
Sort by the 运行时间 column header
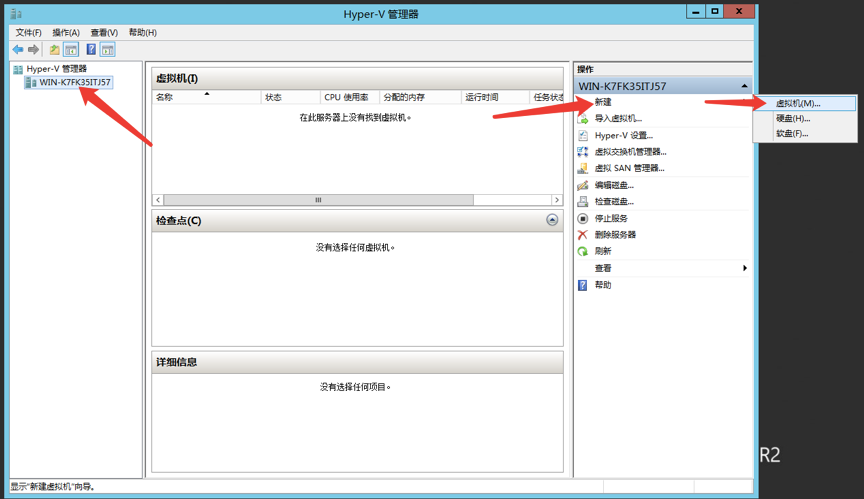pos(495,97)
